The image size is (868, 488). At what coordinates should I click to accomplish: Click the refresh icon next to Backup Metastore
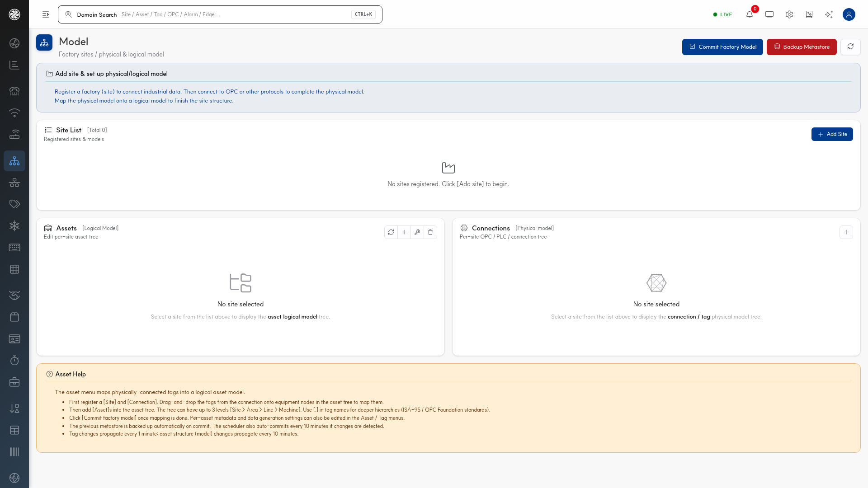point(850,47)
